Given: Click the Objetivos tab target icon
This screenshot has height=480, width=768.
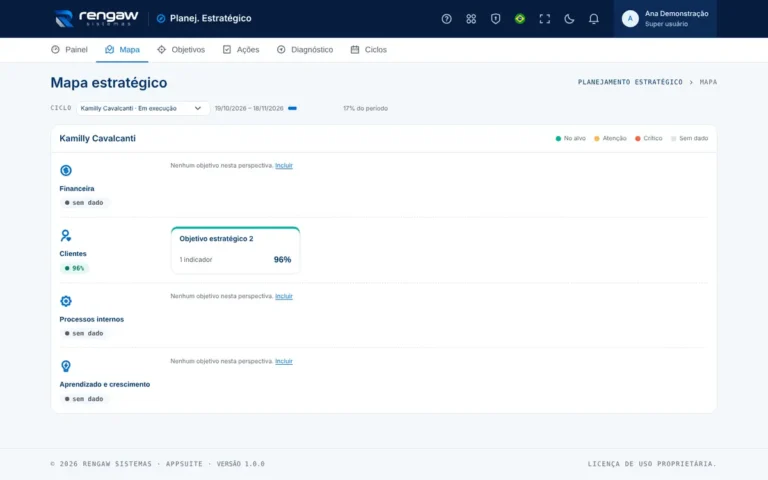Looking at the screenshot, I should [x=162, y=49].
